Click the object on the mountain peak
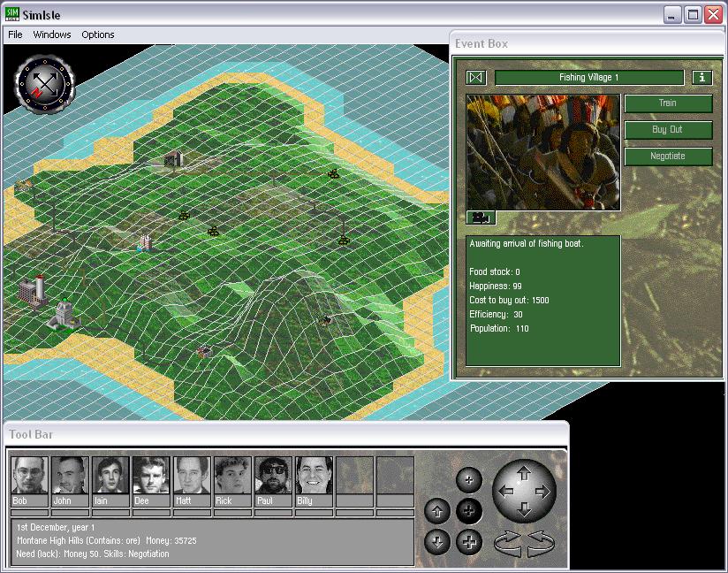The image size is (728, 573). click(323, 319)
